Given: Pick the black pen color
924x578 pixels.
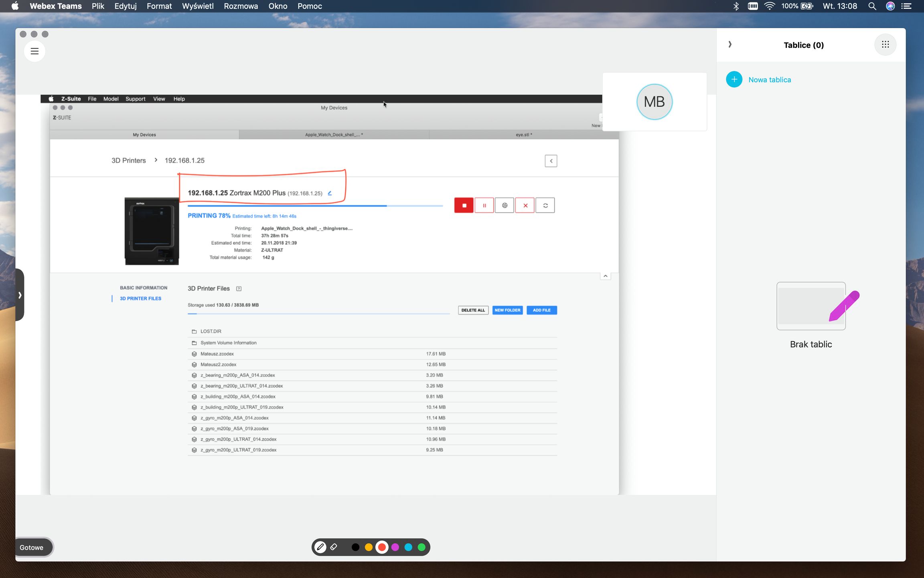Looking at the screenshot, I should tap(355, 547).
